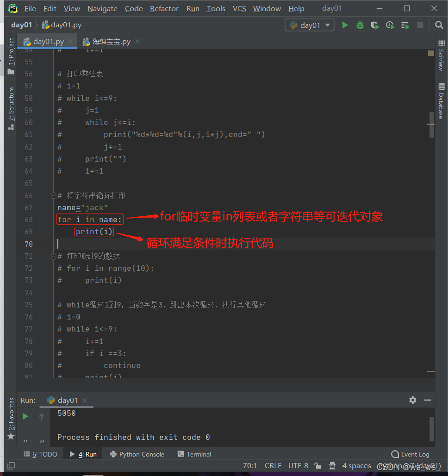Open the CRLF line separator selector
The width and height of the screenshot is (448, 476).
[273, 465]
